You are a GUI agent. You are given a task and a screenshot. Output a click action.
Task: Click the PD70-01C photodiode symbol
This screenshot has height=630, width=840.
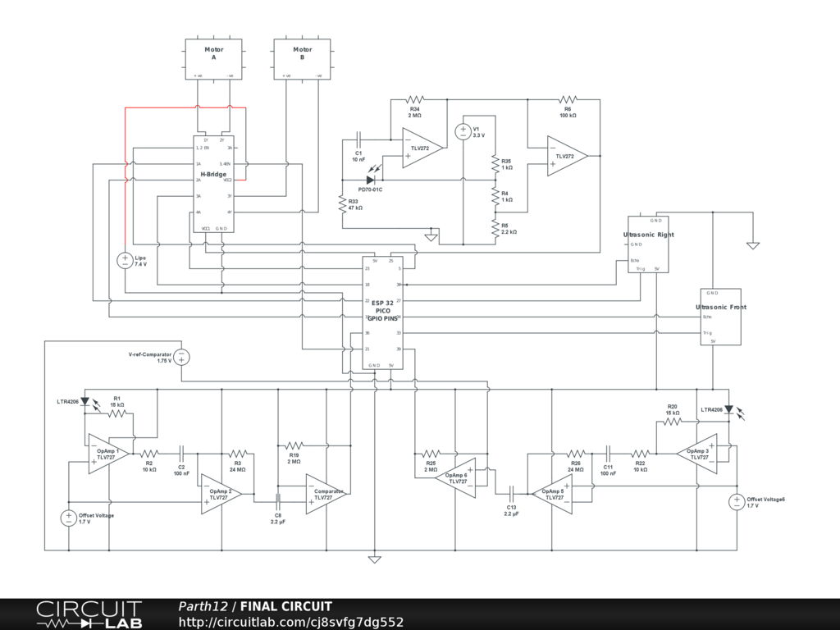tap(371, 179)
